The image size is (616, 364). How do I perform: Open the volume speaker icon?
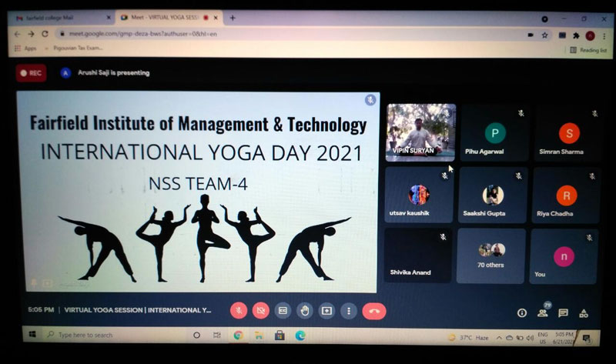click(530, 338)
